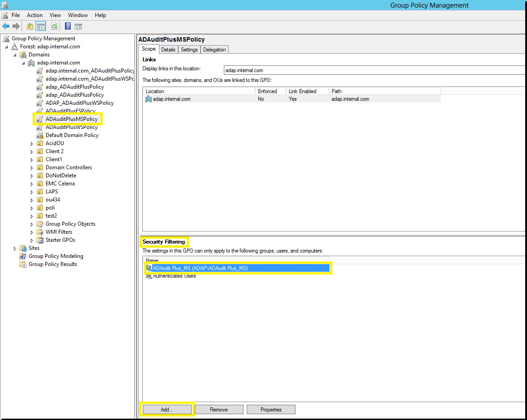Click the Back arrow toolbar icon
Viewport: 527px width, 420px height.
(x=6, y=26)
